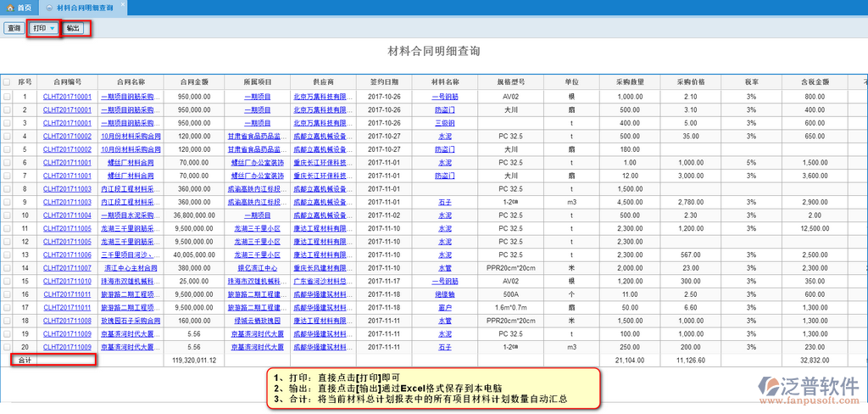Select the checkbox for row 10
Viewport: 868px width, 414px height.
coord(7,215)
